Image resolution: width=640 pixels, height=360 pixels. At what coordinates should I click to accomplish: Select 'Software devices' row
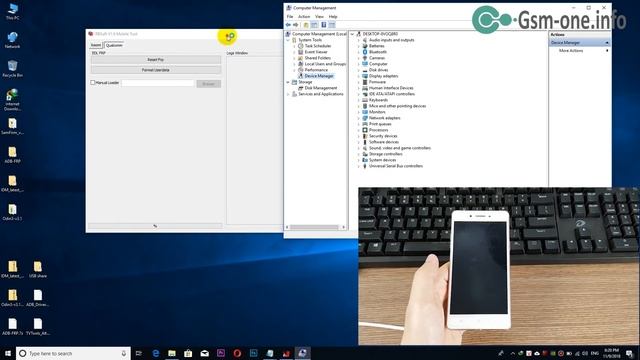(x=384, y=142)
